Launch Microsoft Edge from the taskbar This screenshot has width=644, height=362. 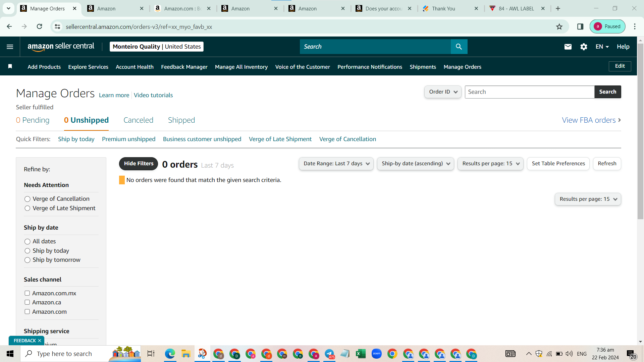click(x=170, y=354)
